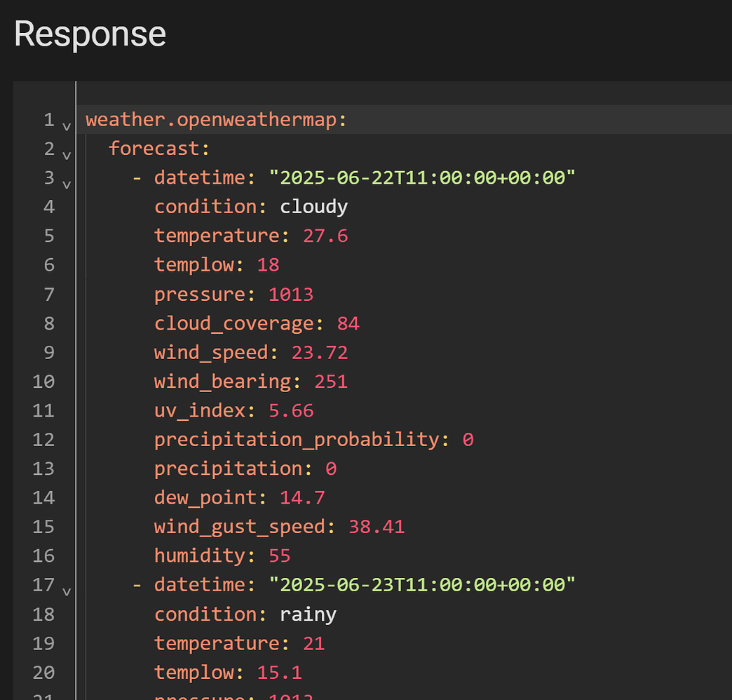Collapse the weather.openweathermap block fold arrow
732x700 pixels.
[x=67, y=127]
